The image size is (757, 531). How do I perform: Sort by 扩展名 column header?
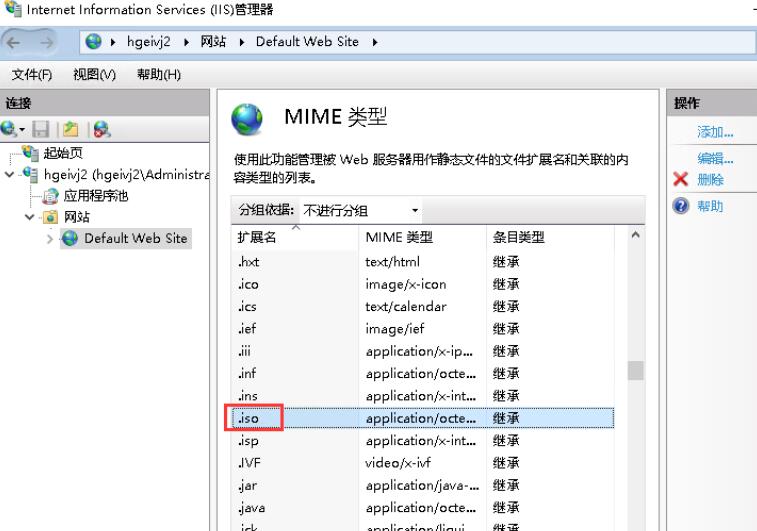pyautogui.click(x=294, y=237)
